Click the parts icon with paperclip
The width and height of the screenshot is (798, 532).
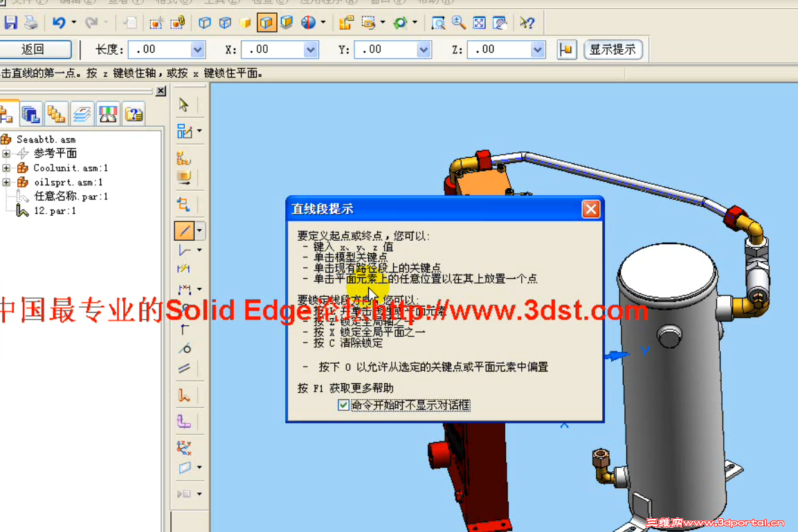pyautogui.click(x=178, y=22)
